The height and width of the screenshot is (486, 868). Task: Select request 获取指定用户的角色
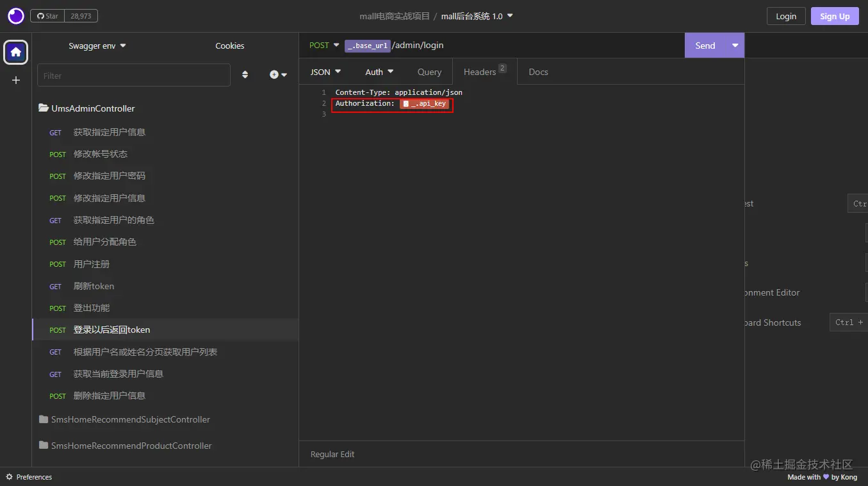(x=165, y=220)
